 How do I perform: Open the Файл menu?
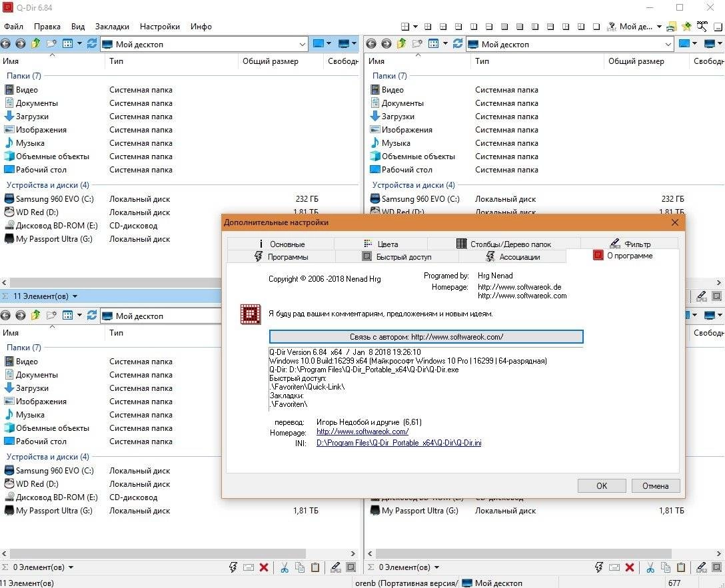pyautogui.click(x=13, y=27)
